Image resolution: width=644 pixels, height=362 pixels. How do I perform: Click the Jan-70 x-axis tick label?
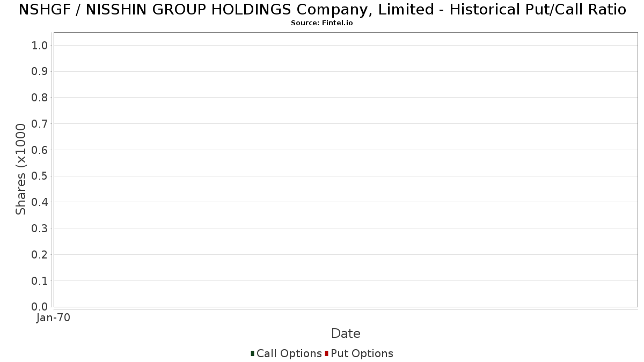click(x=53, y=317)
